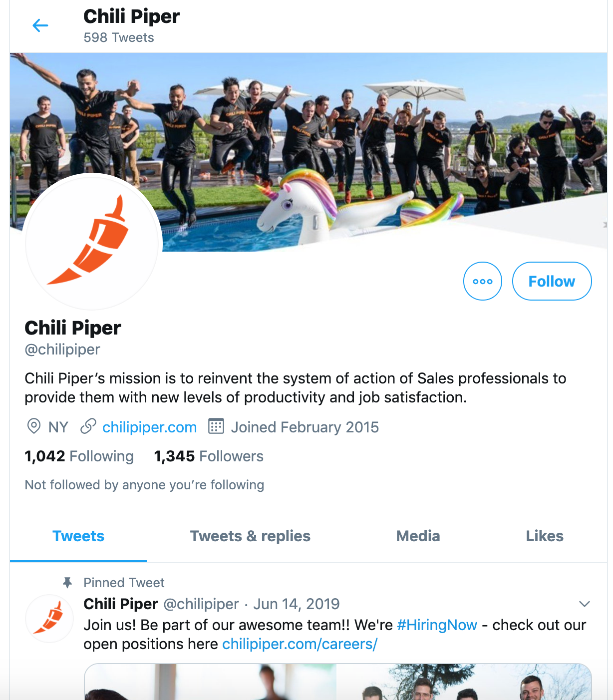Image resolution: width=613 pixels, height=700 pixels.
Task: Open the Tweets & replies tab
Action: [x=250, y=536]
